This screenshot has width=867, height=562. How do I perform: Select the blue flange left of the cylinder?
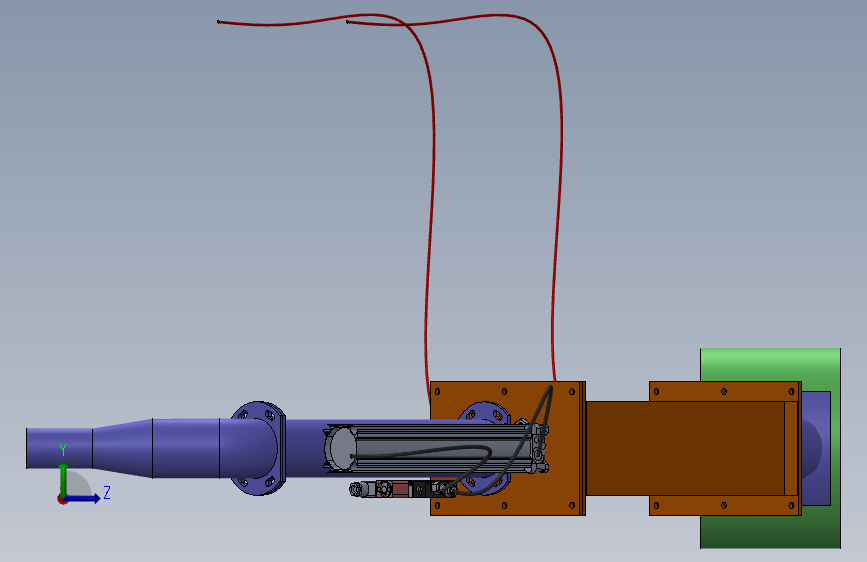(258, 448)
